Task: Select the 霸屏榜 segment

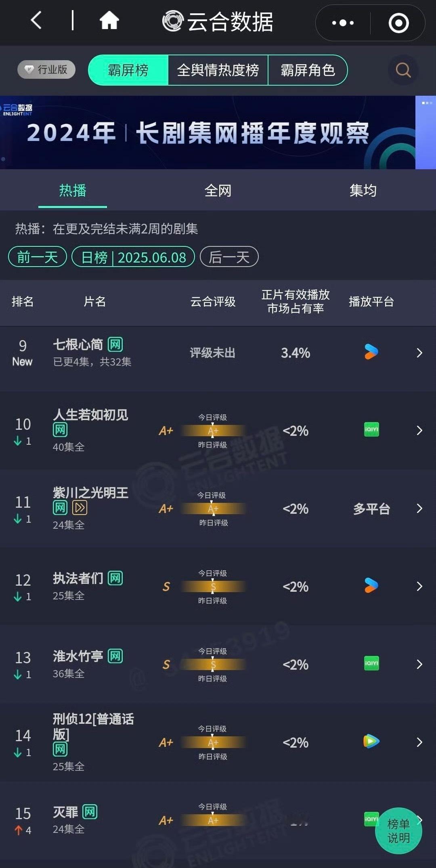Action: point(128,70)
